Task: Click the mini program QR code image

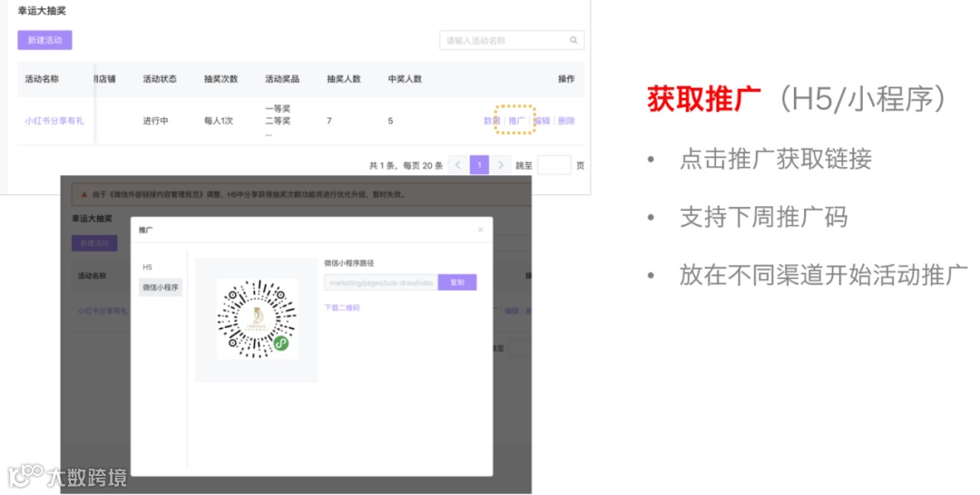Action: 257,319
